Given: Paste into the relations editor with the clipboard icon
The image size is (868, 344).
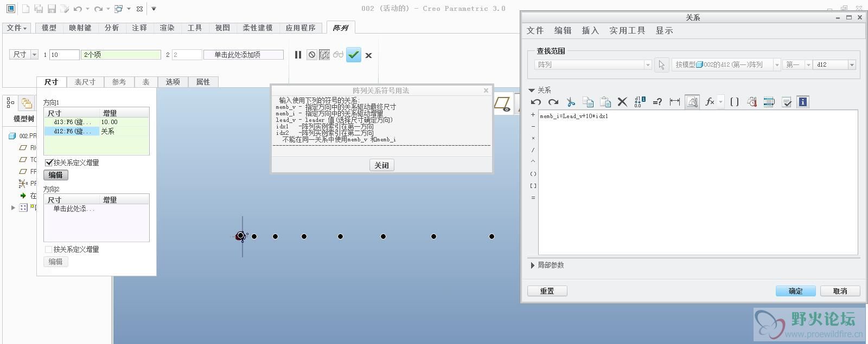Looking at the screenshot, I should click(605, 102).
